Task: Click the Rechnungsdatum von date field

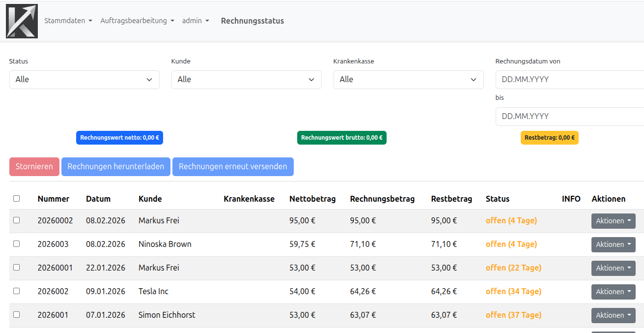Action: tap(570, 80)
